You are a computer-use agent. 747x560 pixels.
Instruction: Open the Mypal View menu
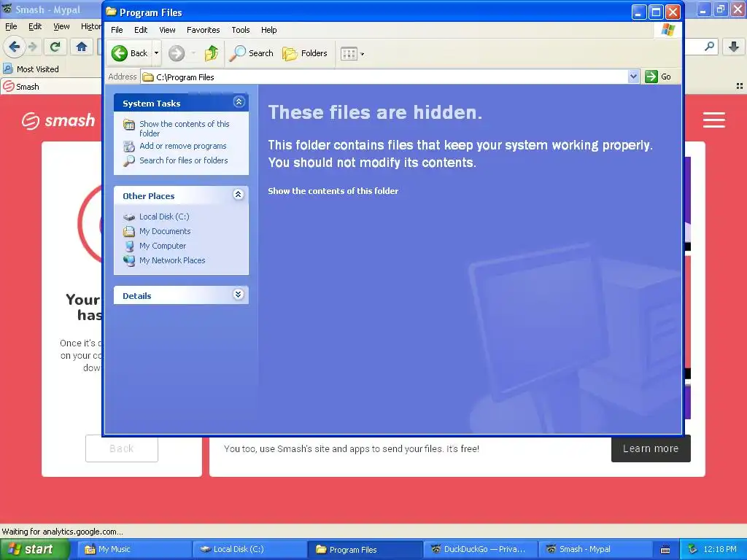point(61,27)
